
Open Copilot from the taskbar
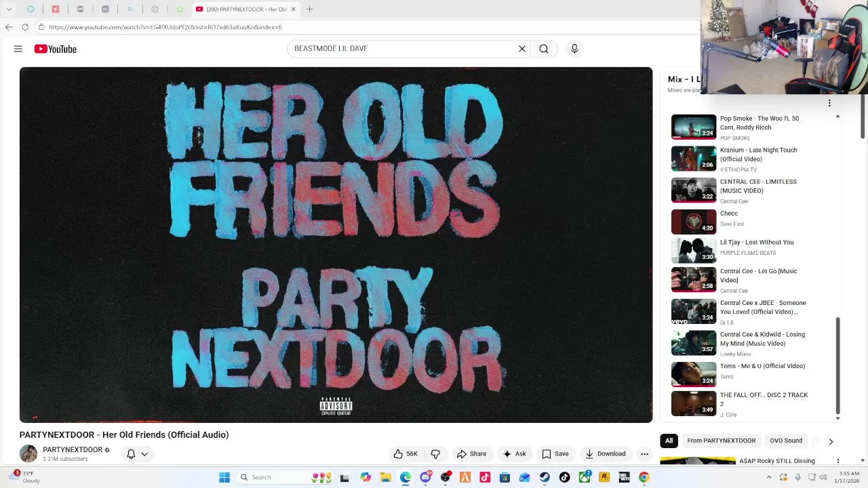366,477
